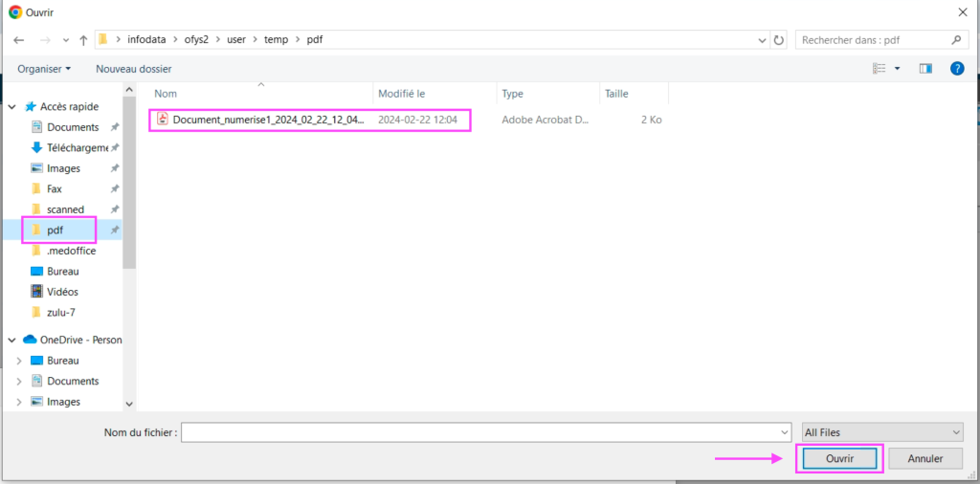980x484 pixels.
Task: Select infodata in the address path
Action: click(146, 39)
